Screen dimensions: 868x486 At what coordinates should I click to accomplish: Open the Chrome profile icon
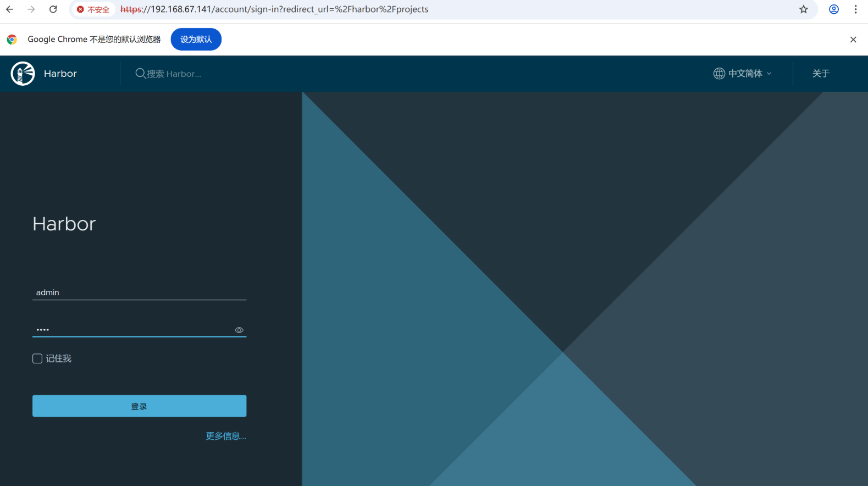click(834, 9)
